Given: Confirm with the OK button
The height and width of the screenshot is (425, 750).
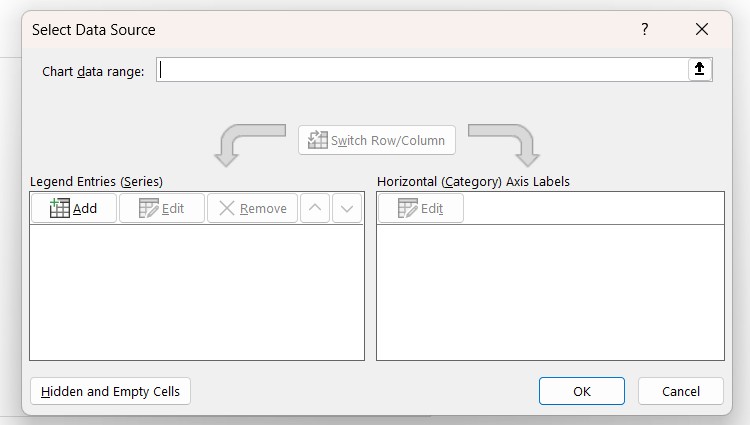Looking at the screenshot, I should (582, 391).
